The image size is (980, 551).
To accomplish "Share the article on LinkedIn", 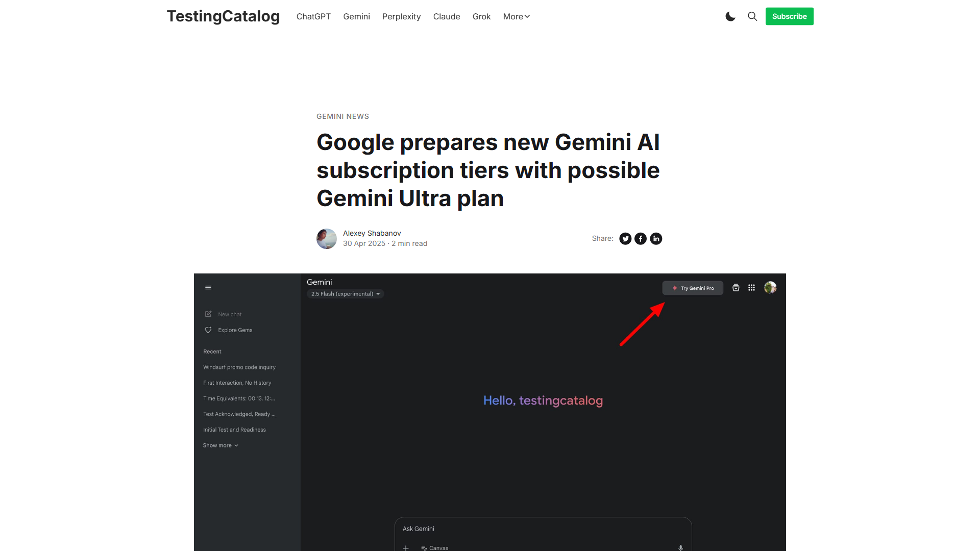I will coord(656,239).
